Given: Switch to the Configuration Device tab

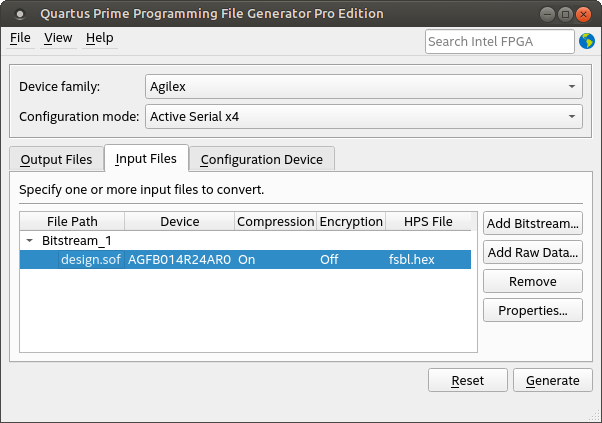Looking at the screenshot, I should [x=261, y=159].
